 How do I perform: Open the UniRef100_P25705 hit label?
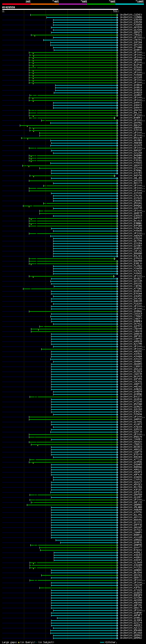click(131, 130)
